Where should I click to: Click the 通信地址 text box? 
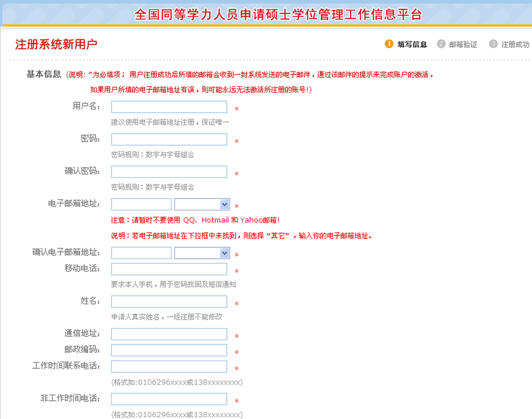click(x=168, y=334)
